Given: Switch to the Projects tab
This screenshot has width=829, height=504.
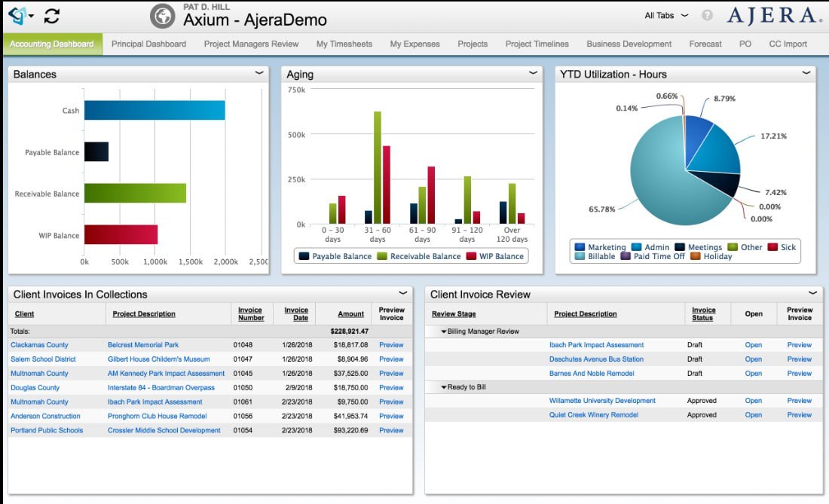Looking at the screenshot, I should [x=473, y=44].
